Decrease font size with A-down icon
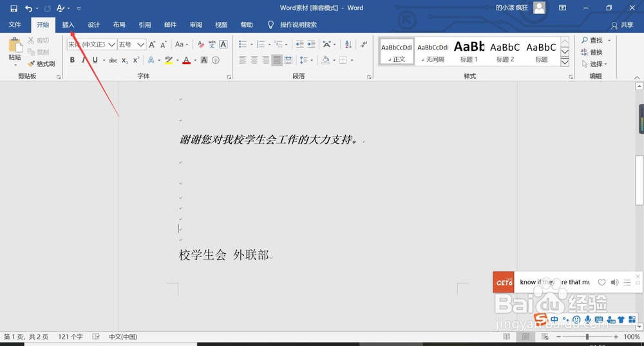Viewport: 644px width, 346px height. (x=164, y=44)
